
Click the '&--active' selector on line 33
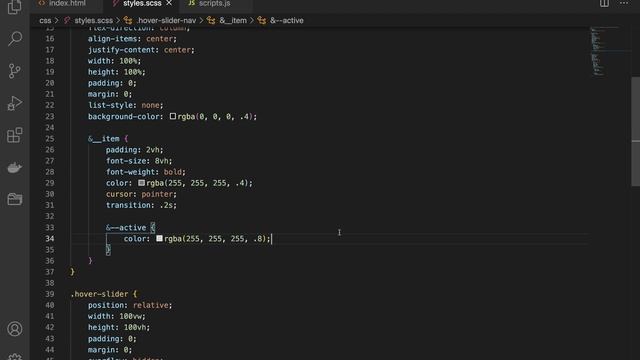pyautogui.click(x=126, y=227)
